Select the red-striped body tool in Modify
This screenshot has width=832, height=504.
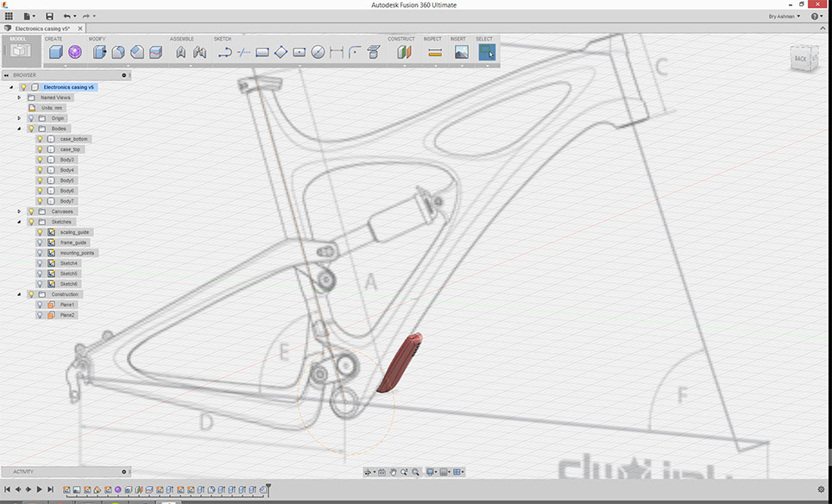(155, 52)
